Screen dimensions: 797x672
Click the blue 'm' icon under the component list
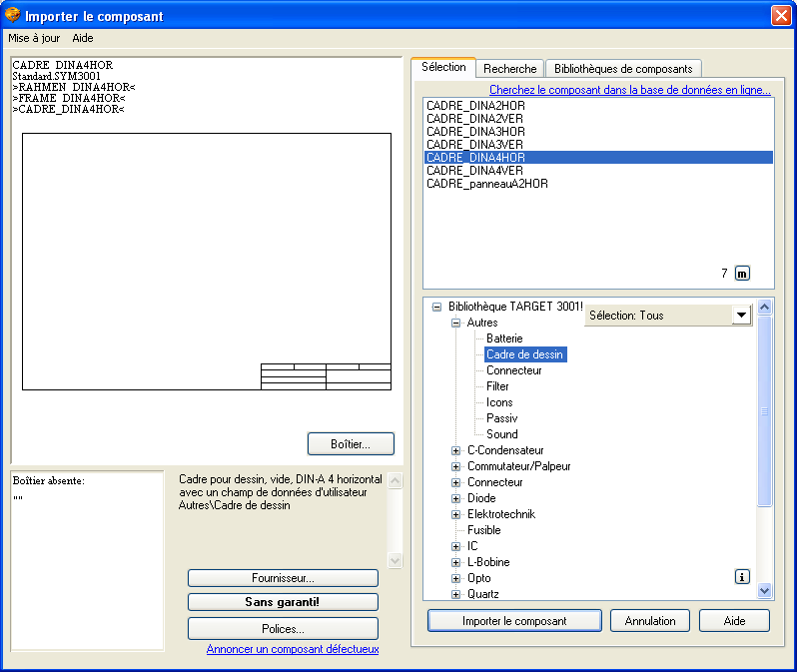(x=742, y=274)
